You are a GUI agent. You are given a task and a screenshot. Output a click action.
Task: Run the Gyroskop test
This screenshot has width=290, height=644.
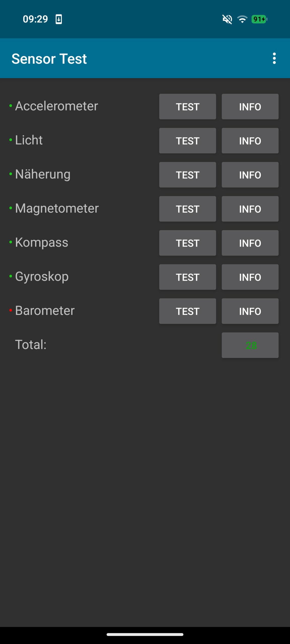(187, 277)
